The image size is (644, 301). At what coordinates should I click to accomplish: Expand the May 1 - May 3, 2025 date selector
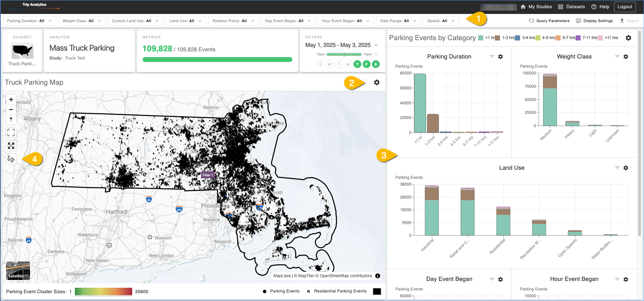[376, 45]
